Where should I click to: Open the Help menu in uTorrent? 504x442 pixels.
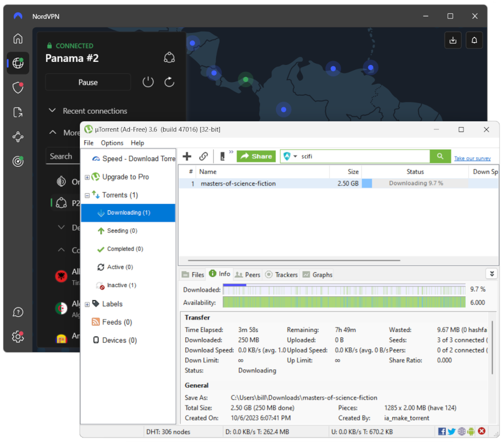pos(137,143)
